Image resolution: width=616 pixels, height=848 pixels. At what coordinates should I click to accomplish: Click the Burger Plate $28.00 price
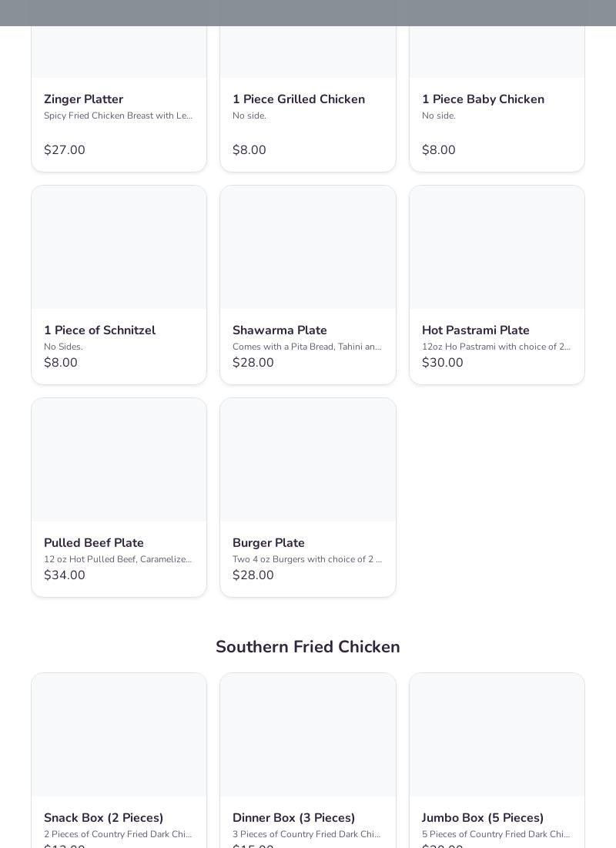coord(253,575)
